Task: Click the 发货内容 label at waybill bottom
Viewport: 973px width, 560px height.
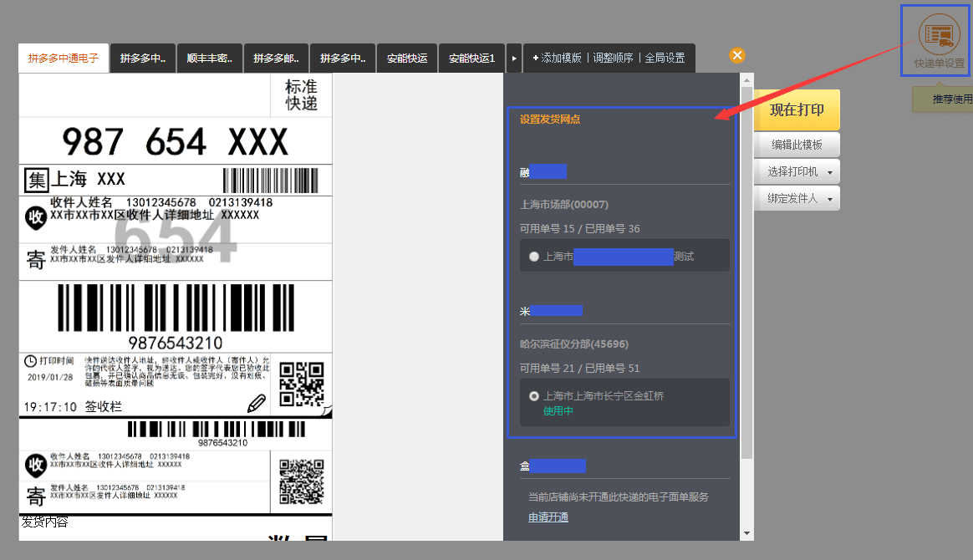Action: [44, 522]
